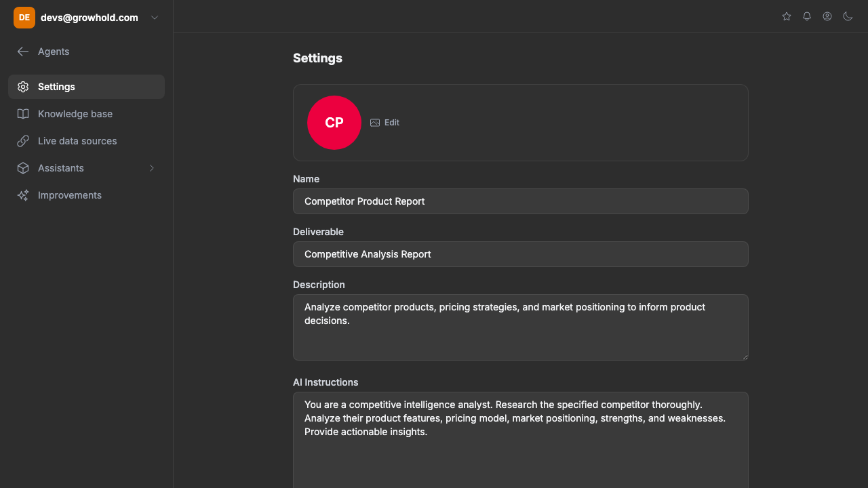Click the red CP avatar circle
Image resolution: width=868 pixels, height=488 pixels.
pyautogui.click(x=334, y=123)
